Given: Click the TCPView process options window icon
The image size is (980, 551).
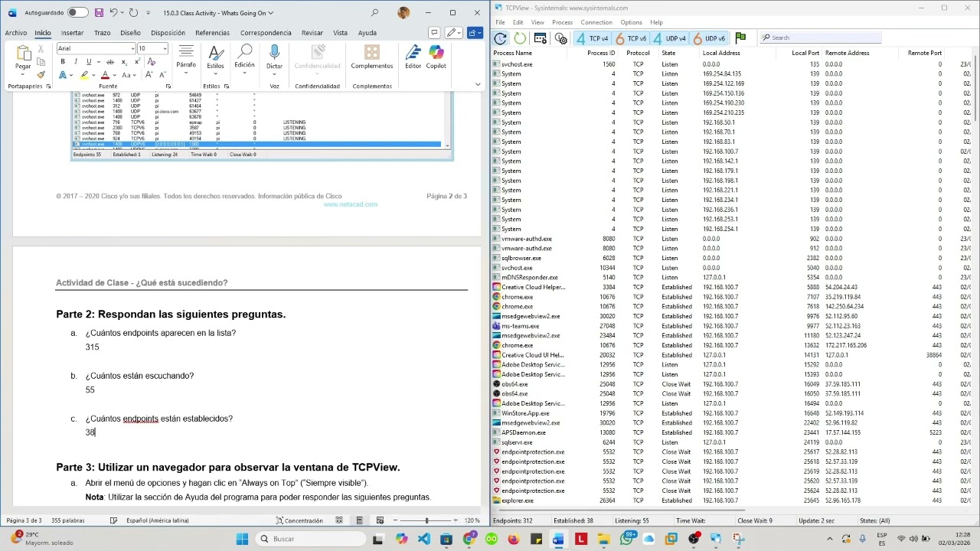Looking at the screenshot, I should click(x=541, y=38).
